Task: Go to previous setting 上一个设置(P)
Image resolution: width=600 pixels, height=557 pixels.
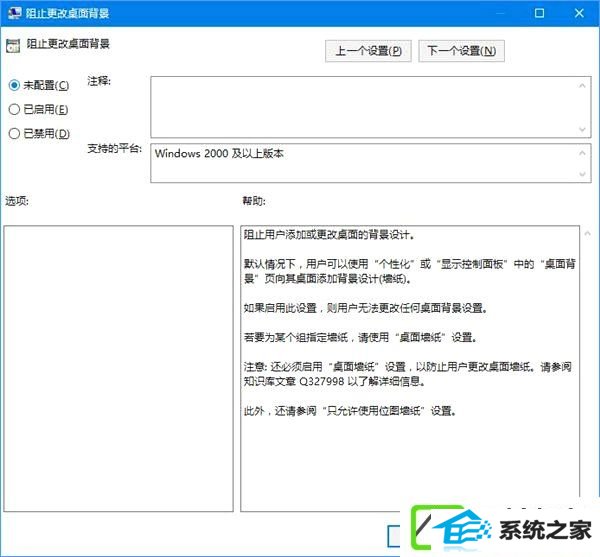Action: click(368, 50)
